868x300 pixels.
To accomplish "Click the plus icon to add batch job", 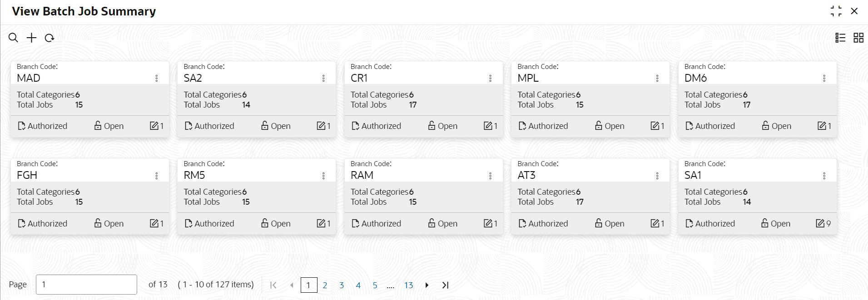I will click(31, 38).
